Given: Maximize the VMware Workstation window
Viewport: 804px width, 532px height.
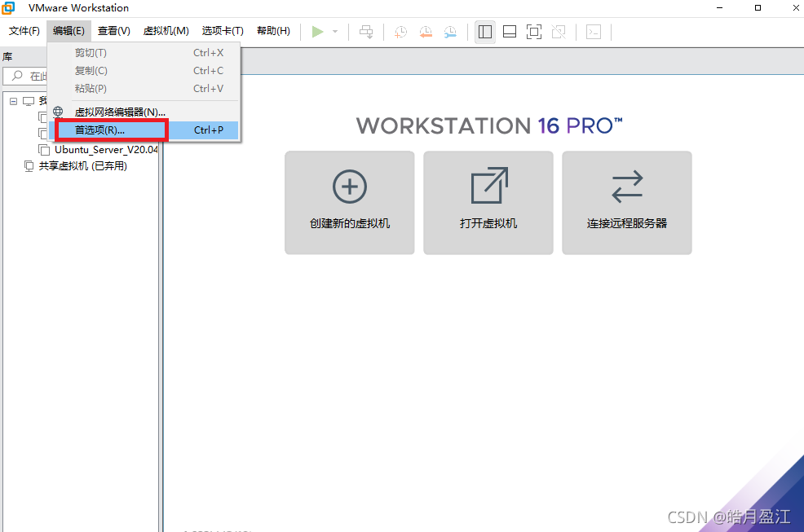Looking at the screenshot, I should (x=758, y=7).
